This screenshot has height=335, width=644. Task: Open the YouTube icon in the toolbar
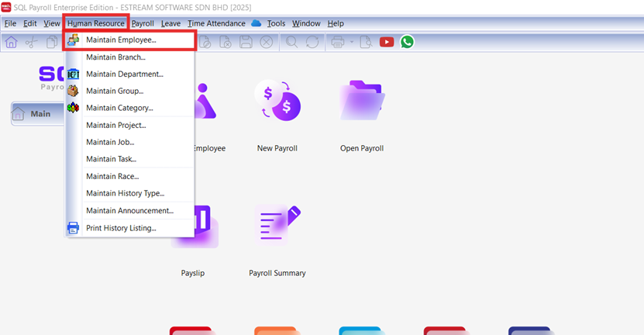click(387, 42)
